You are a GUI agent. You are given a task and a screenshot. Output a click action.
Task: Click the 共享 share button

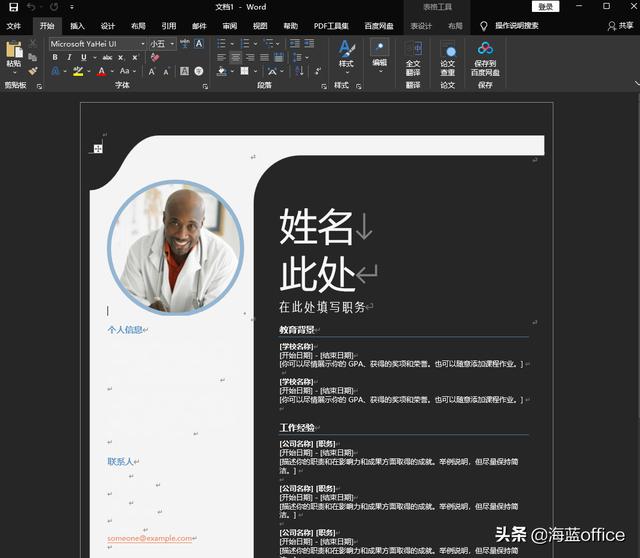tap(621, 26)
